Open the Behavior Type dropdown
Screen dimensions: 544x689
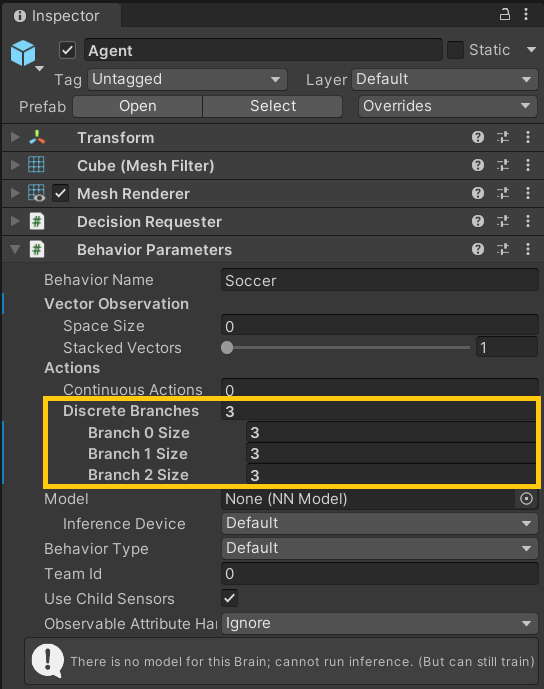(x=380, y=548)
